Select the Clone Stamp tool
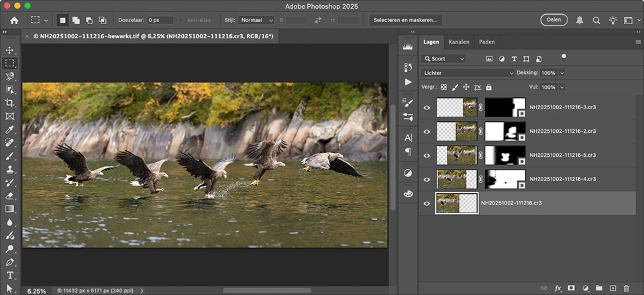Viewport: 644px width, 295px height. click(x=9, y=169)
